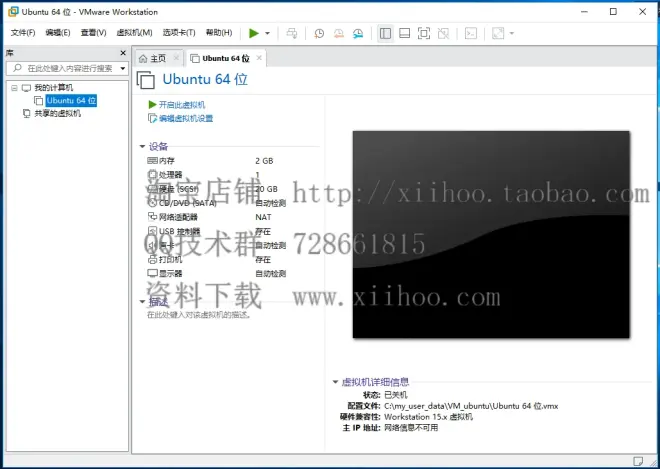This screenshot has height=469, width=660.
Task: Open the 选项卡(T) menu
Action: [x=179, y=33]
